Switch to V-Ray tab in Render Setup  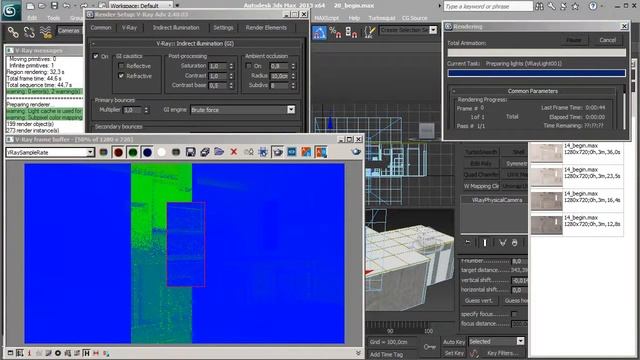click(x=129, y=28)
